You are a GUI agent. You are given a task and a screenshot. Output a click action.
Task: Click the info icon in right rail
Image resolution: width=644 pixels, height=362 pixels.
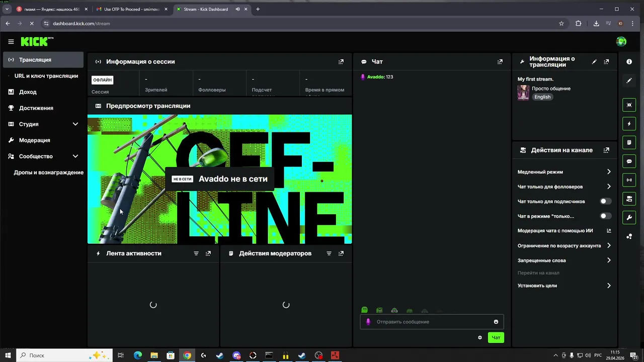click(x=629, y=62)
